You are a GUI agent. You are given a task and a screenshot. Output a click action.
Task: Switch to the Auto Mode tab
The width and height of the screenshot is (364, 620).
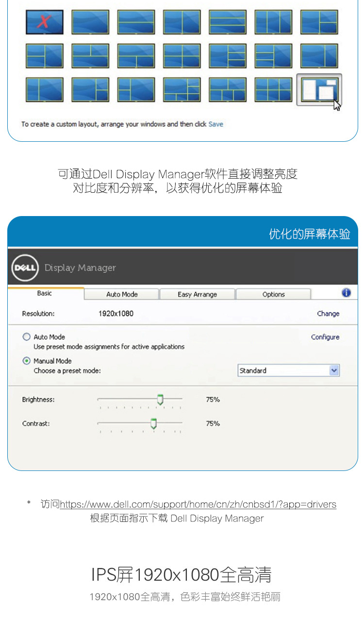coord(122,294)
